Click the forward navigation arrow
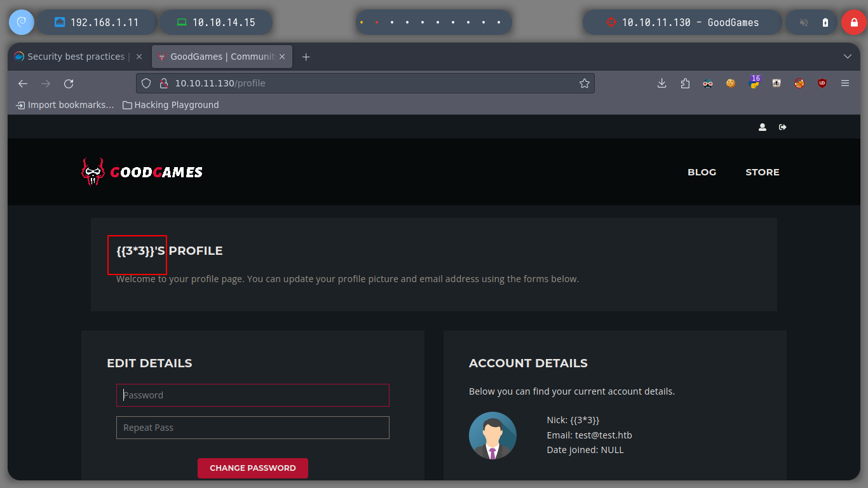 point(46,83)
